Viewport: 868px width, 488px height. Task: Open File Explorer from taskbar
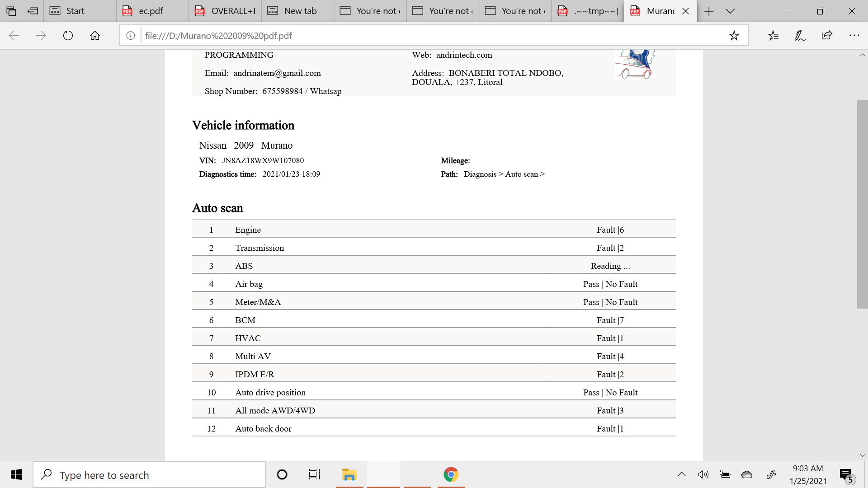[x=349, y=474]
